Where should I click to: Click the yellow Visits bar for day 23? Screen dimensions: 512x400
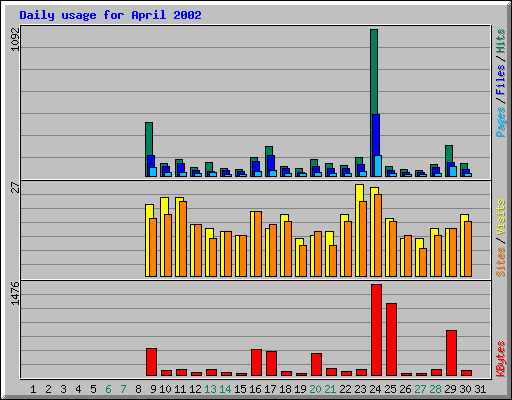pyautogui.click(x=358, y=230)
